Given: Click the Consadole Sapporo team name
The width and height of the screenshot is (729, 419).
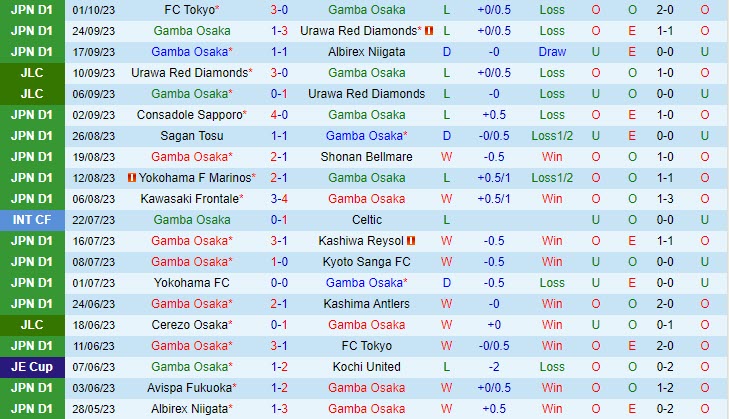Looking at the screenshot, I should tap(189, 115).
